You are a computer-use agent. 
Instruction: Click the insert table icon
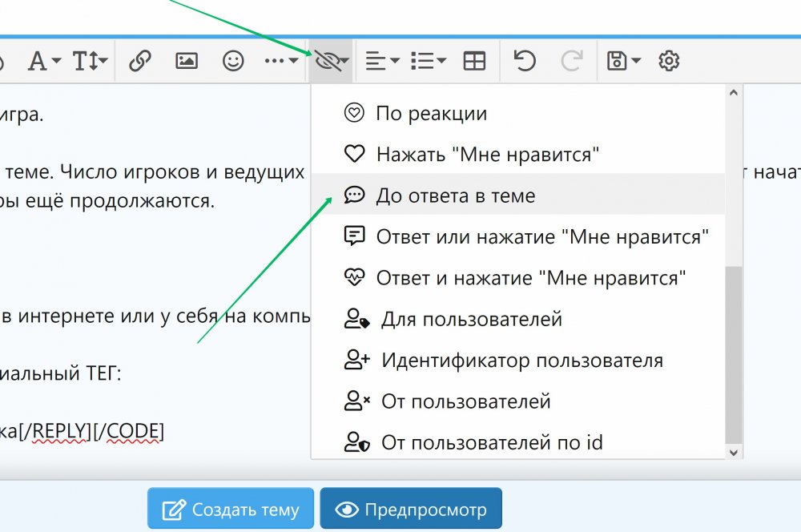(x=475, y=61)
